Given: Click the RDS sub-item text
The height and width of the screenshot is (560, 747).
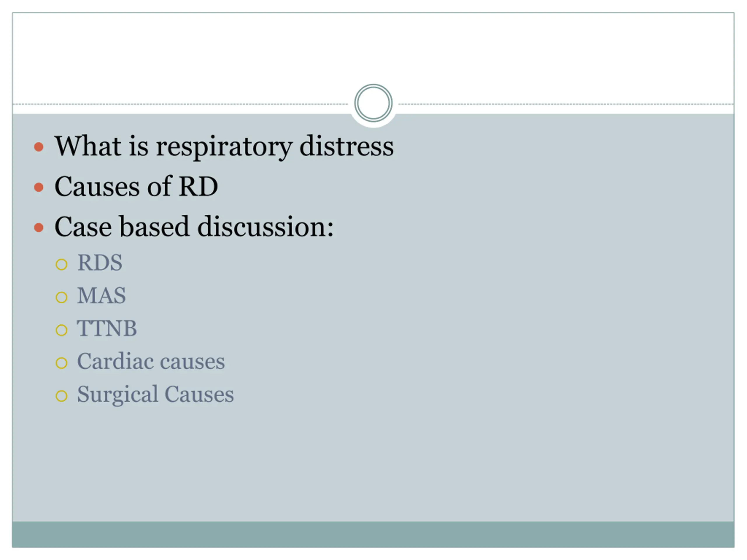Looking at the screenshot, I should pos(100,262).
